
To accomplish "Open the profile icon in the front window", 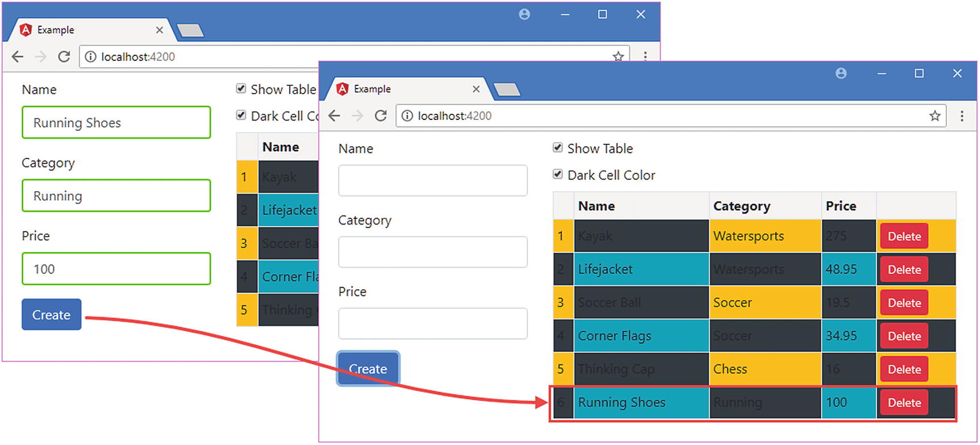I will [841, 73].
